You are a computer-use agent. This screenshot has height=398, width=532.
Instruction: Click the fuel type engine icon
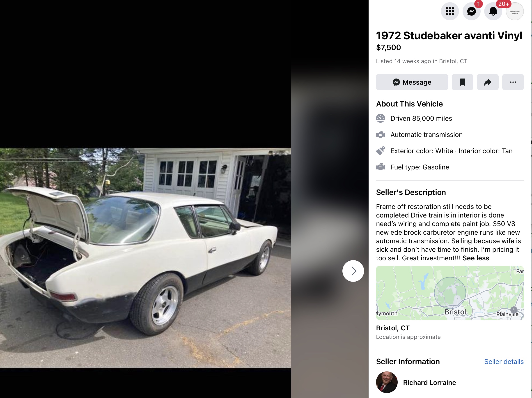[381, 167]
